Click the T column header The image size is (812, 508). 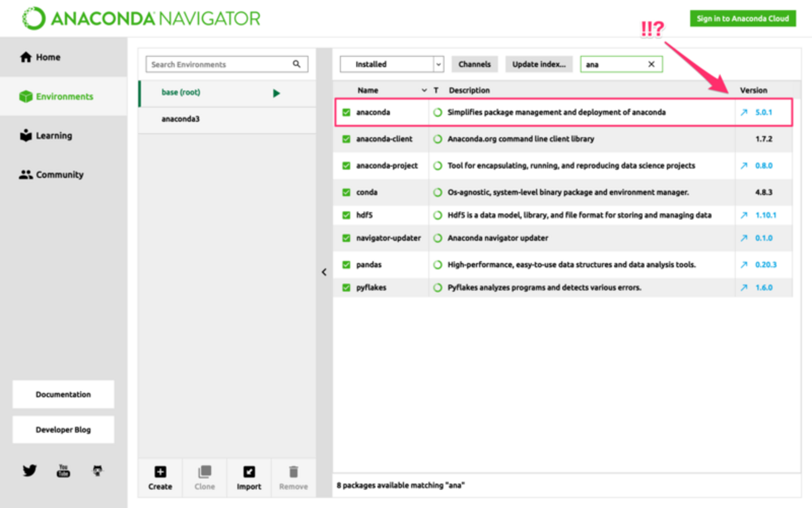click(436, 91)
